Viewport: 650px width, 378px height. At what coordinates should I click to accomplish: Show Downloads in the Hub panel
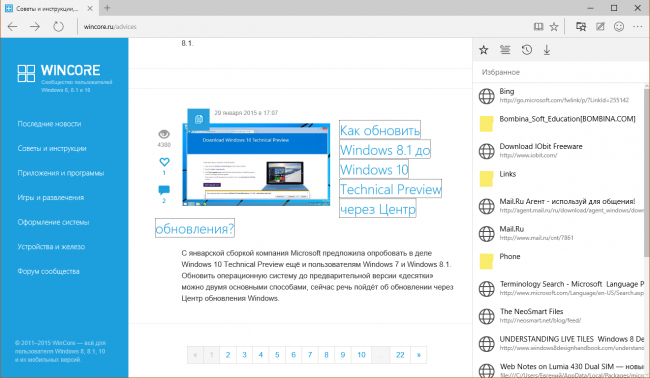pos(547,50)
